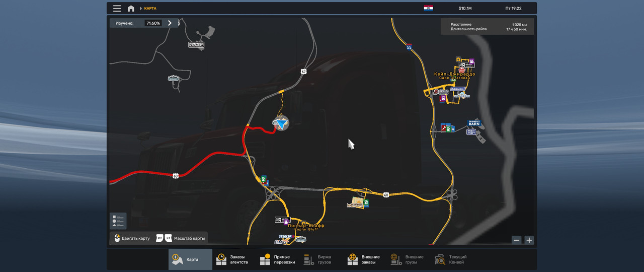The width and height of the screenshot is (644, 272).
Task: Open the map legend list button
Action: pos(118,221)
